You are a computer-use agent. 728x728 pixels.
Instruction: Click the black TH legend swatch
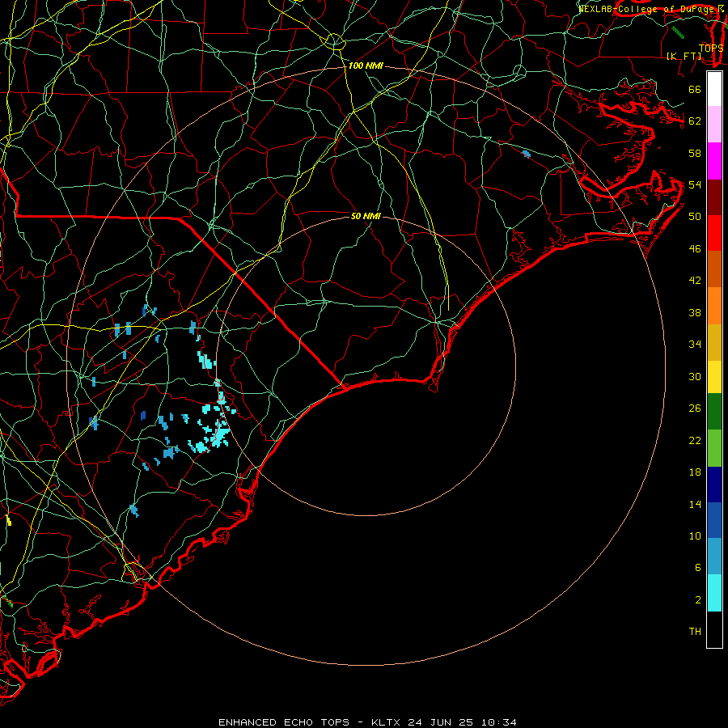(x=714, y=629)
